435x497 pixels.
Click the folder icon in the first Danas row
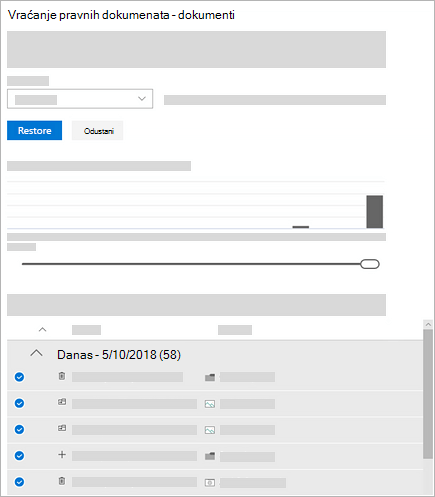[x=210, y=377]
